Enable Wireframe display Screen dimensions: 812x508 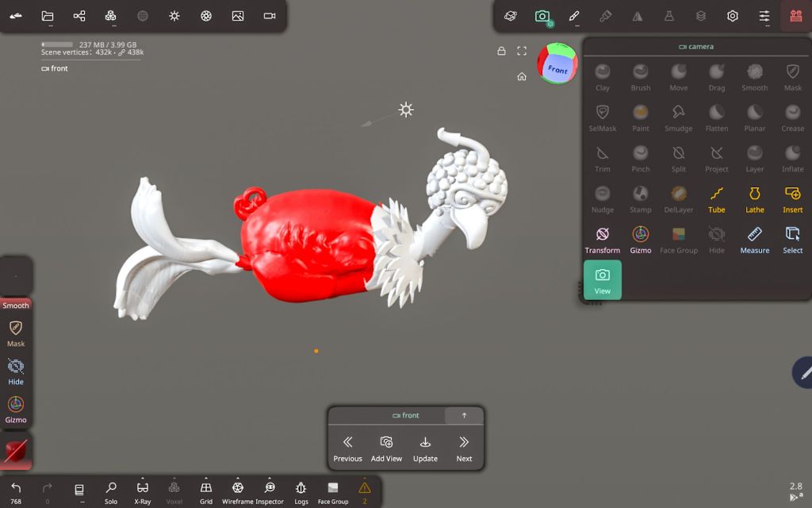pyautogui.click(x=237, y=491)
